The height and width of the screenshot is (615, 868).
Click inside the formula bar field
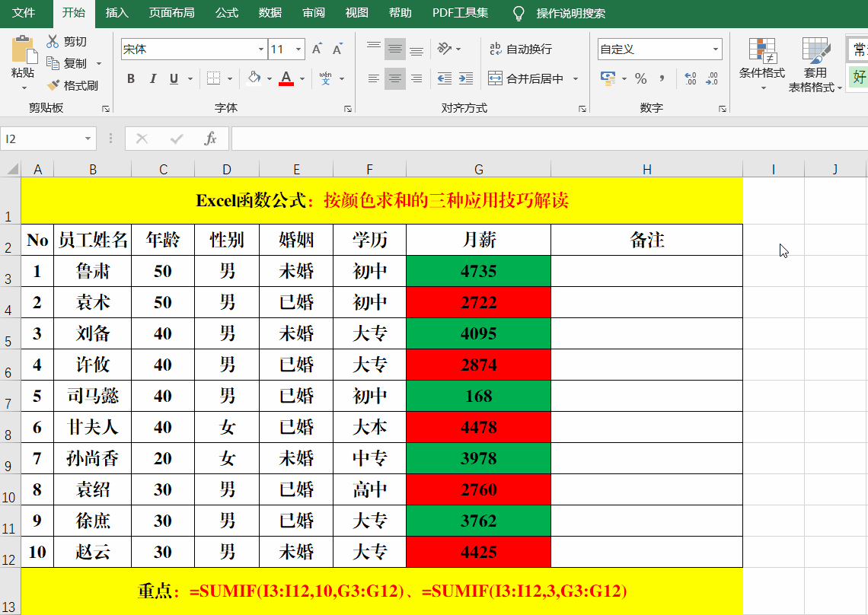click(548, 139)
